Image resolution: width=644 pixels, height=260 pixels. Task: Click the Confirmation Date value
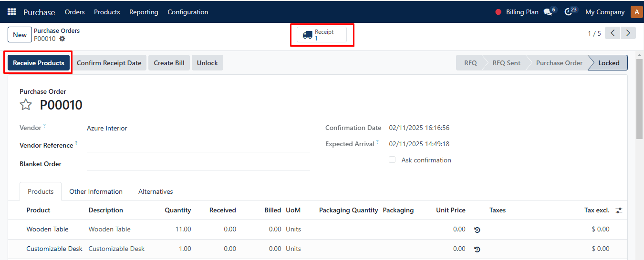click(419, 128)
